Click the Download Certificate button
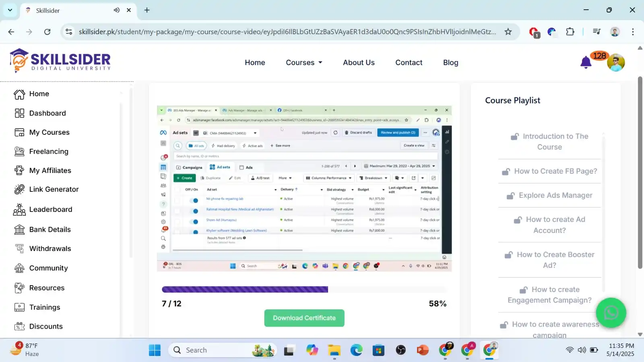Screen dimensions: 644x362 tap(304, 318)
